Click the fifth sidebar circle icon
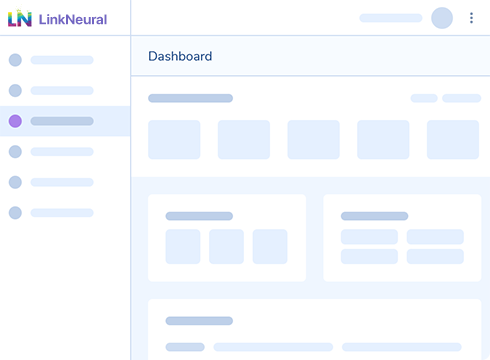 [x=15, y=182]
